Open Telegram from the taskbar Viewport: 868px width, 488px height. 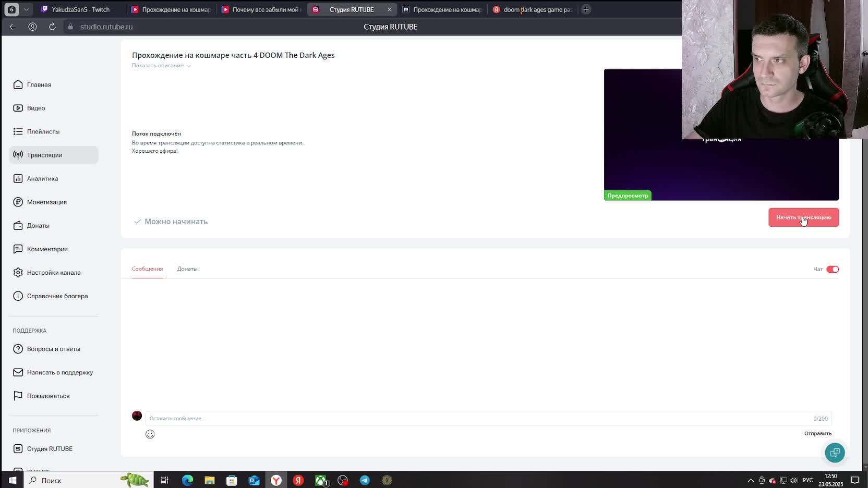click(x=365, y=480)
